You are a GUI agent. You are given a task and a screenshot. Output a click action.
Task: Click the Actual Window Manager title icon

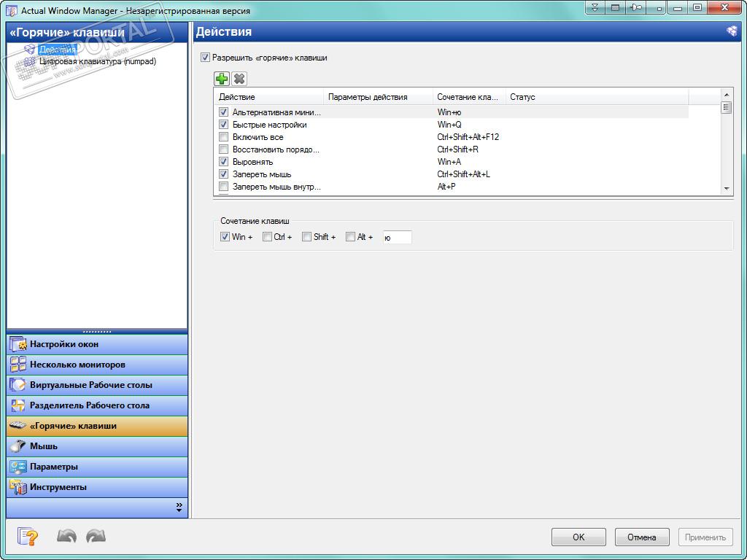[x=12, y=10]
